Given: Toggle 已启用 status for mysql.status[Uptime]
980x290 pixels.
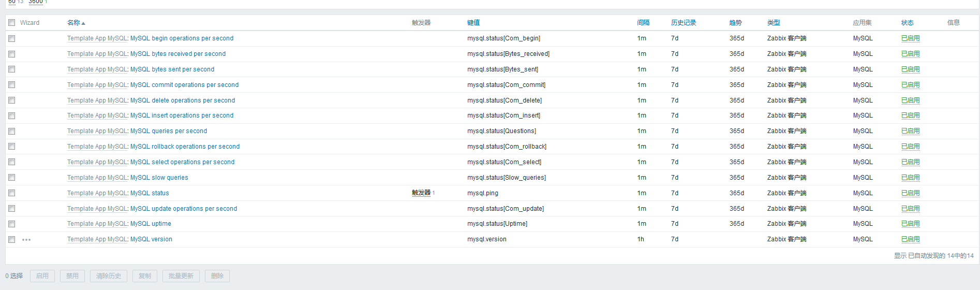Looking at the screenshot, I should [911, 224].
